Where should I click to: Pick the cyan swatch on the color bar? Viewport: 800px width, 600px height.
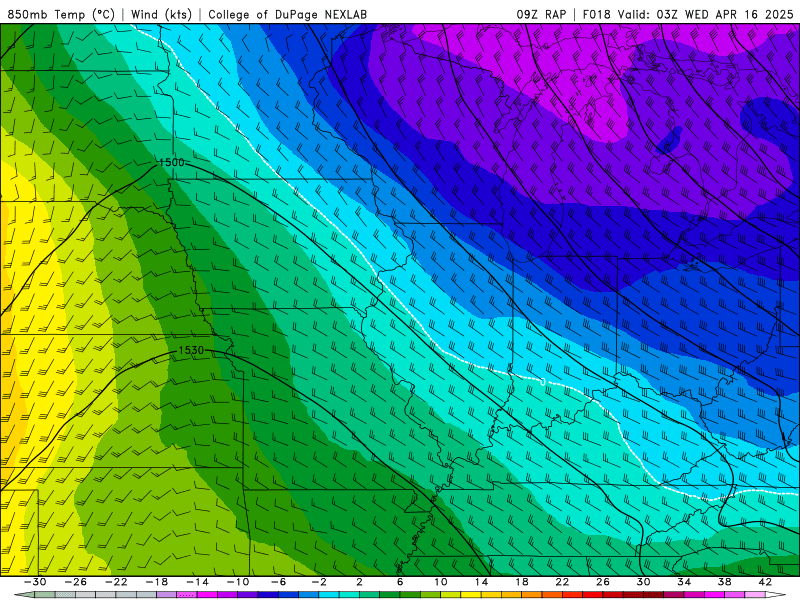click(x=329, y=594)
